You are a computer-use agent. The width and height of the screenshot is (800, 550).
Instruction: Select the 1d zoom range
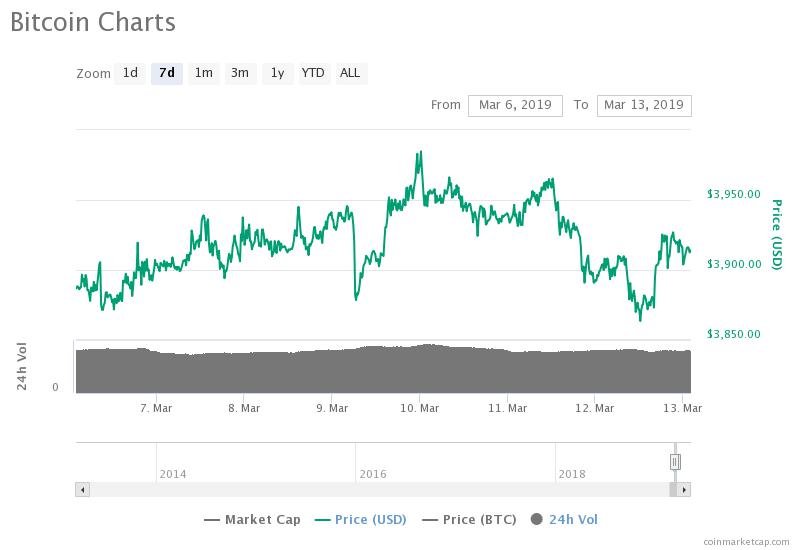130,73
